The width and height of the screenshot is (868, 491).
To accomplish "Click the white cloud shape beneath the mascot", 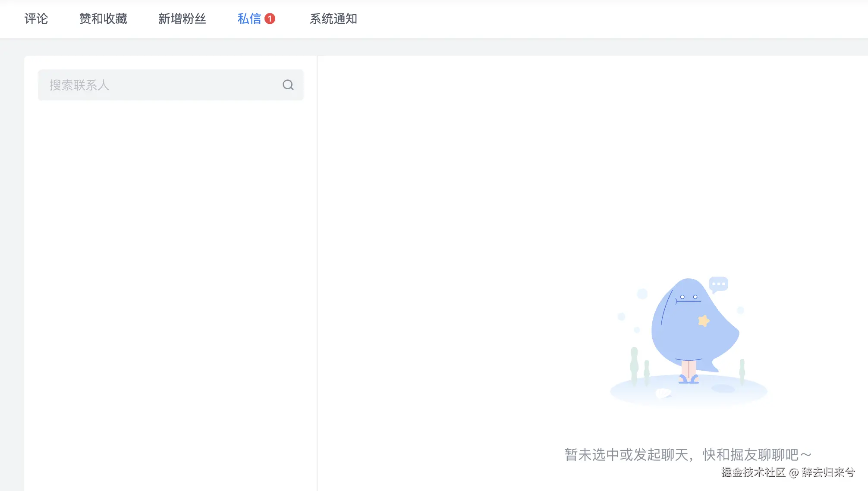I will tap(663, 394).
